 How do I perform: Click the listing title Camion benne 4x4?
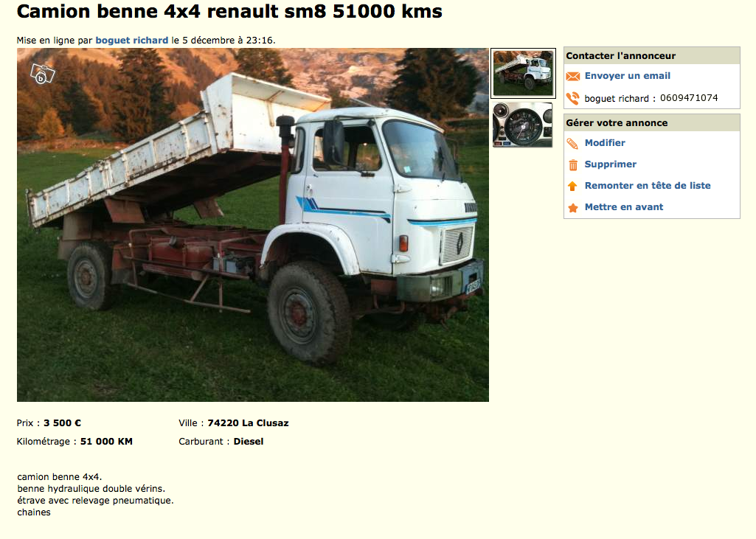pos(229,12)
